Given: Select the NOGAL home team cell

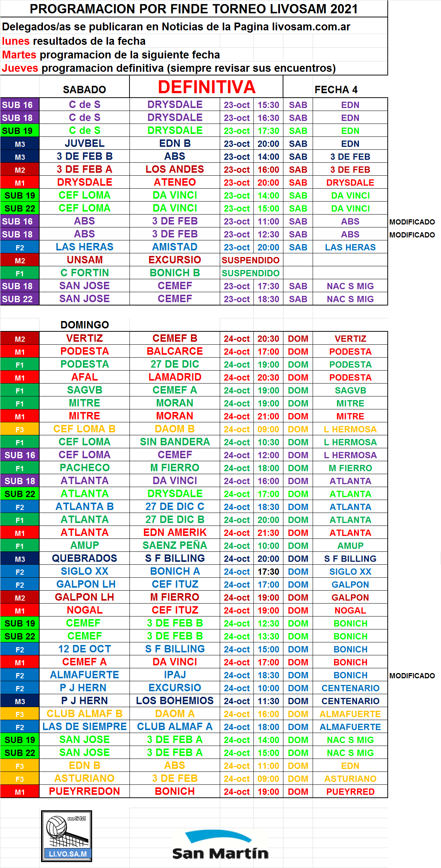Looking at the screenshot, I should pos(84,610).
